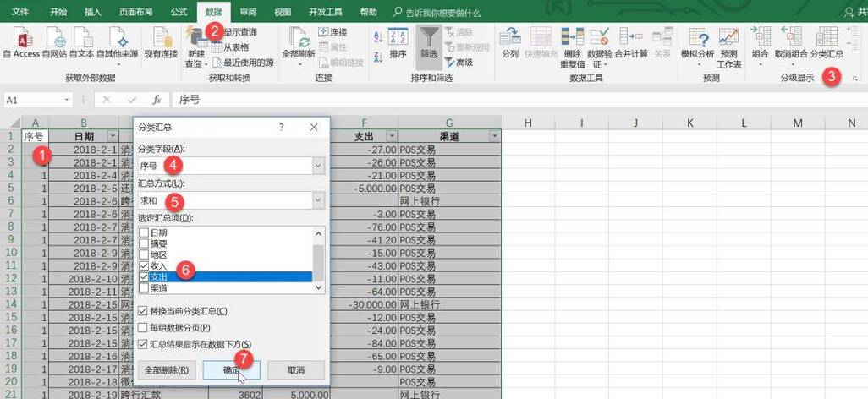
Task: Open the 文件 tab
Action: tap(20, 12)
